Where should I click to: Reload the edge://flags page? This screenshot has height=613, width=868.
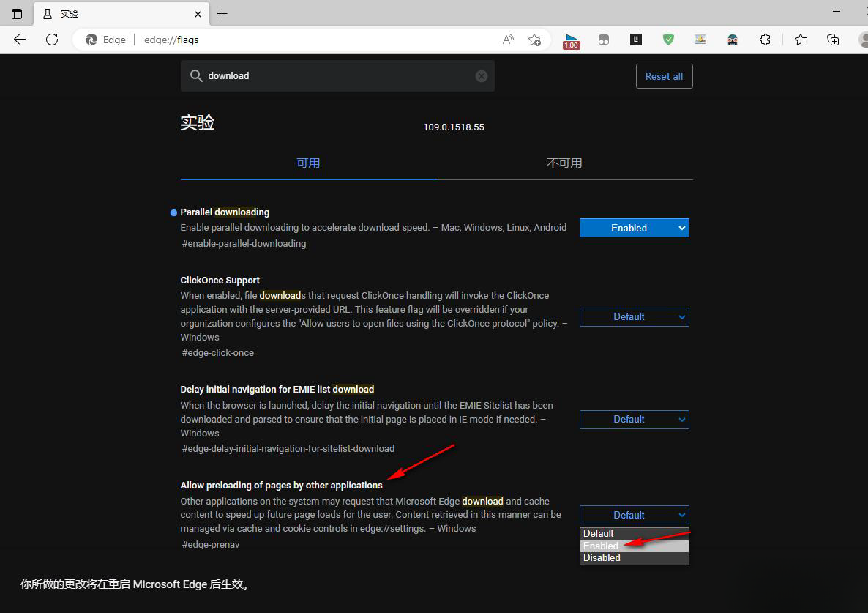click(52, 40)
